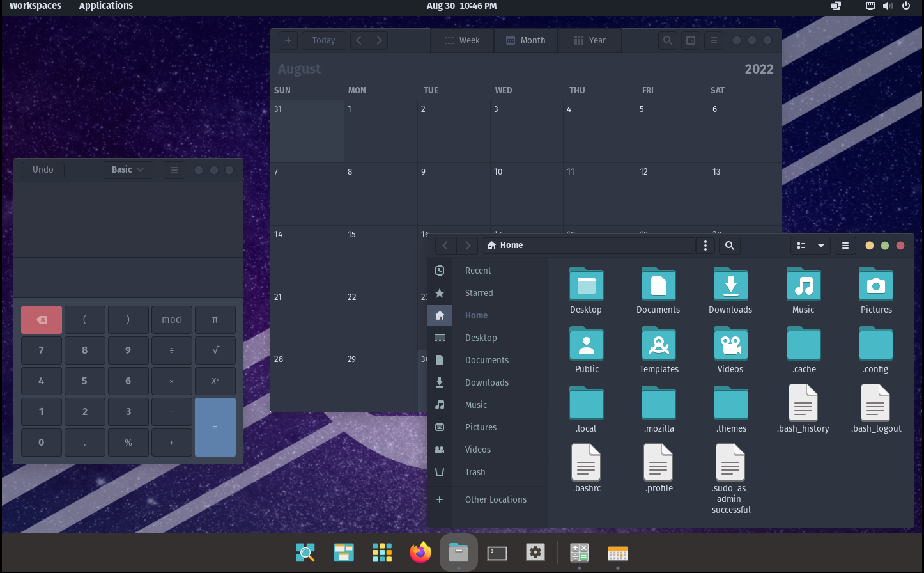Open Settings gear in the dock
Screen dimensions: 924x573
click(535, 553)
